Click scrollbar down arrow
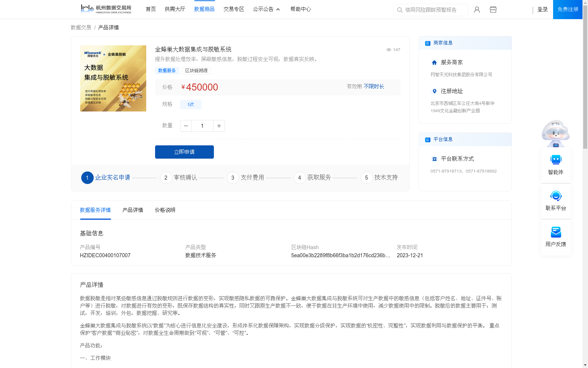The height and width of the screenshot is (368, 588). pyautogui.click(x=585, y=365)
